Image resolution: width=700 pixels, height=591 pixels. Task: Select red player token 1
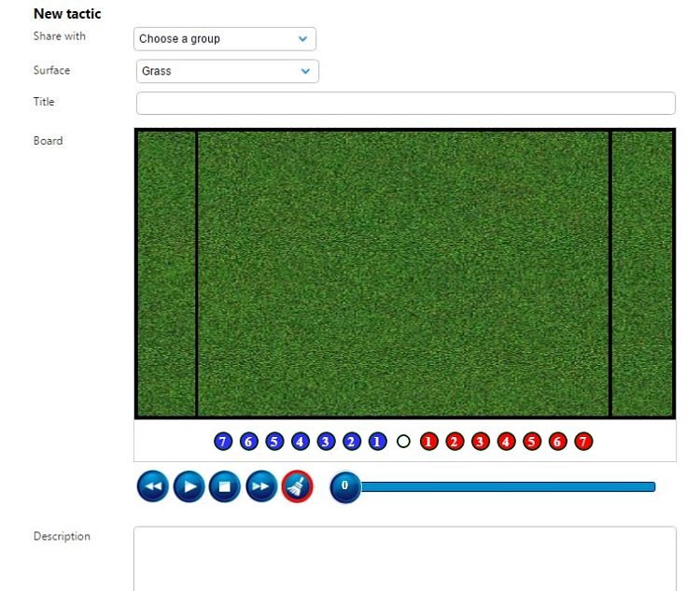[429, 442]
